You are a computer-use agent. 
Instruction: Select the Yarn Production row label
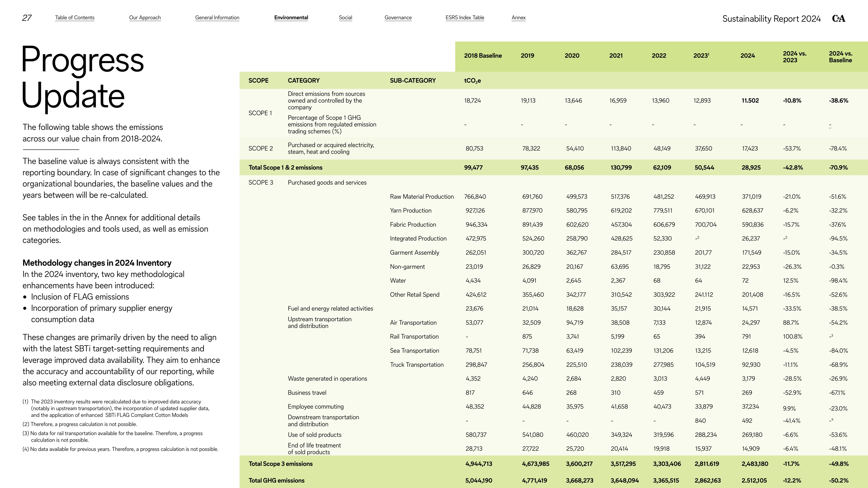pos(410,210)
